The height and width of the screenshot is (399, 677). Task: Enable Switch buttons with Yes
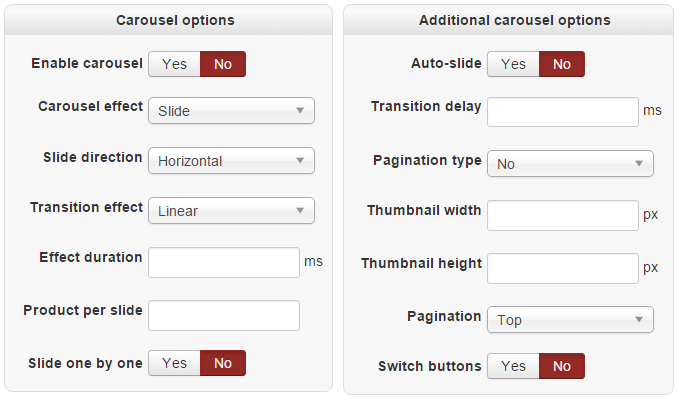(513, 366)
